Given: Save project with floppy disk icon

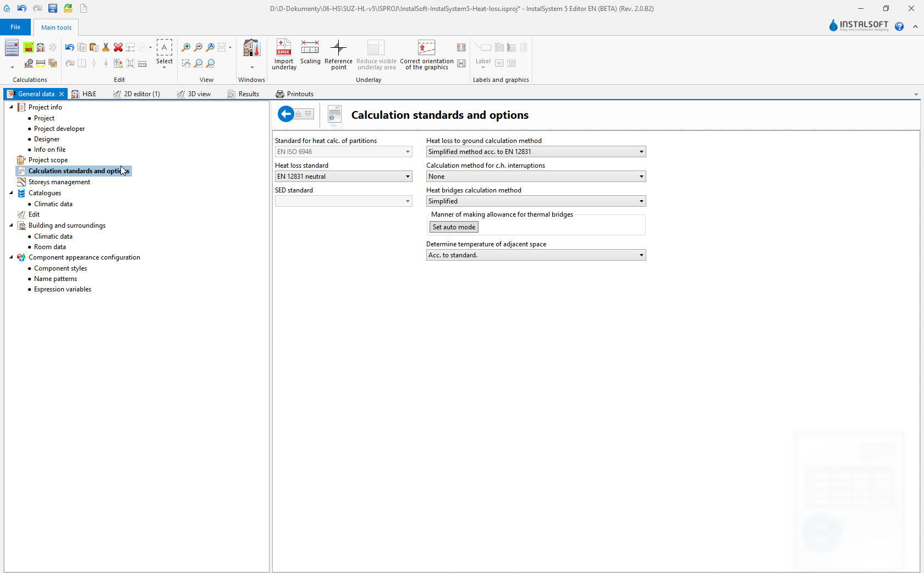Looking at the screenshot, I should (x=53, y=8).
